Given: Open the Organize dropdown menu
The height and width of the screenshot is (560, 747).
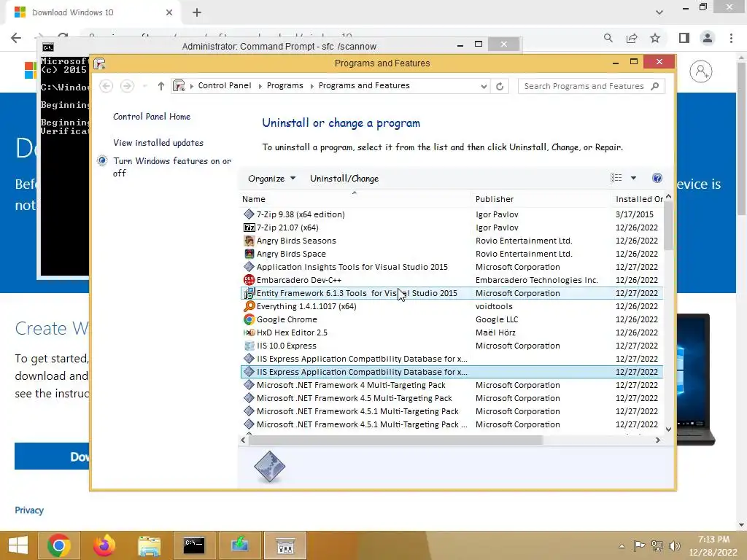Looking at the screenshot, I should 271,179.
